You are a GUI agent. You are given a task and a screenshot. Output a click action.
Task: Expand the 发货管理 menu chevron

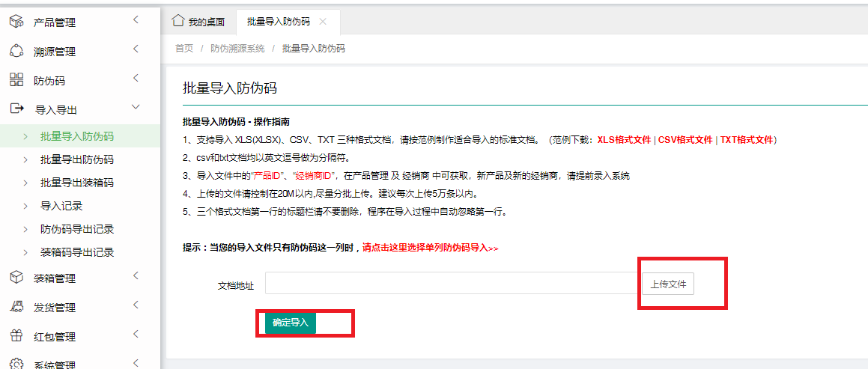(136, 305)
